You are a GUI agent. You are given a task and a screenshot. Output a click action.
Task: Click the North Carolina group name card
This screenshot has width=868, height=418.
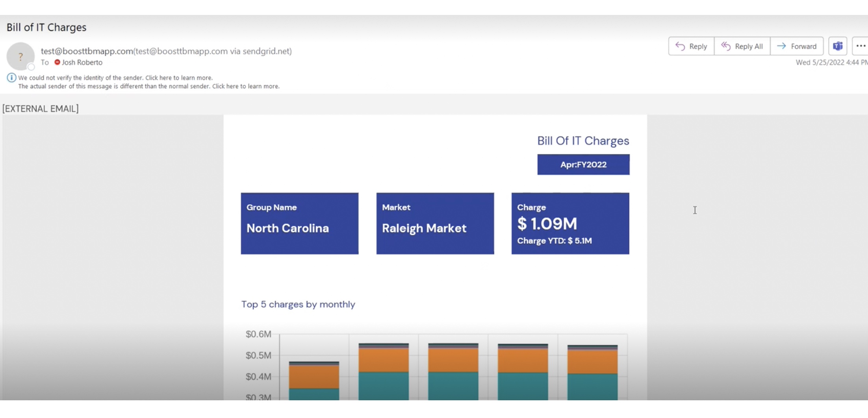[300, 223]
